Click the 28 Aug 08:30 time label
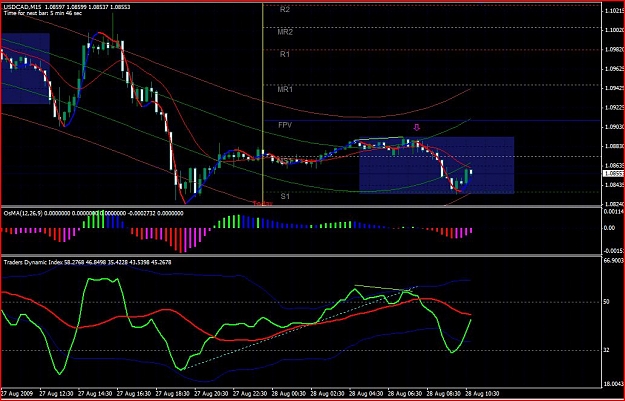Image resolution: width=625 pixels, height=401 pixels. click(x=444, y=394)
